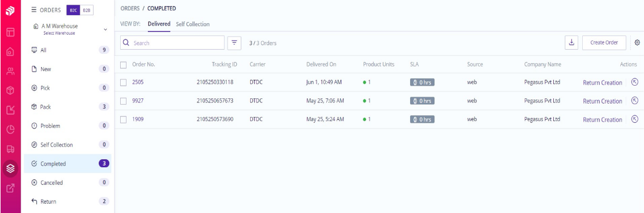
Task: Click the Company Name column header
Action: coord(542,65)
